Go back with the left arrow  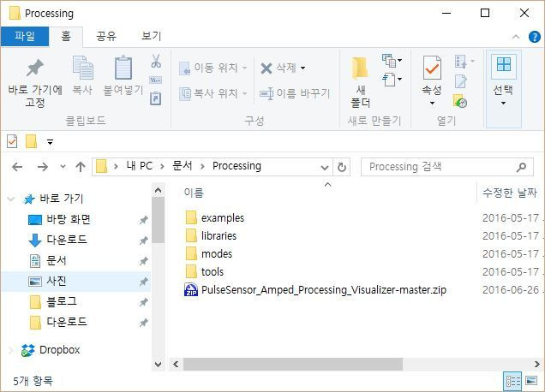point(17,167)
